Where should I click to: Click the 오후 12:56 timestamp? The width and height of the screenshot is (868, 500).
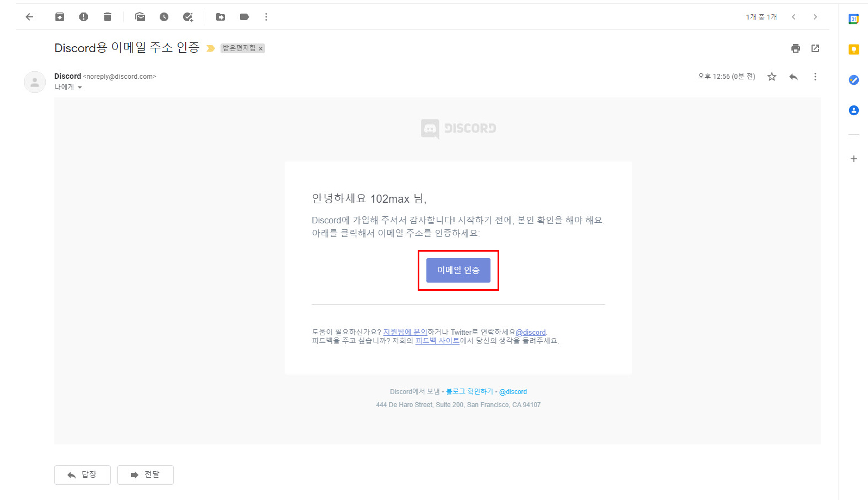[x=727, y=77]
